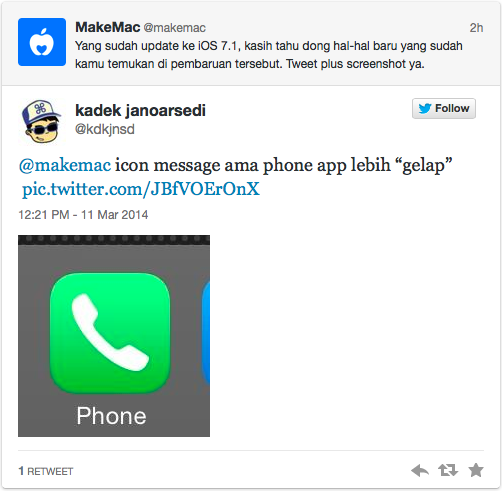
Task: Favorite the tweet with the star icon
Action: click(476, 470)
